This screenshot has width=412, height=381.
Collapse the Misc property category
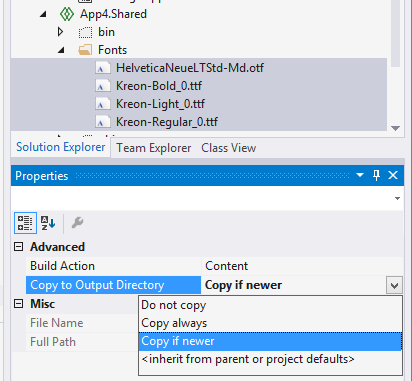coord(19,304)
